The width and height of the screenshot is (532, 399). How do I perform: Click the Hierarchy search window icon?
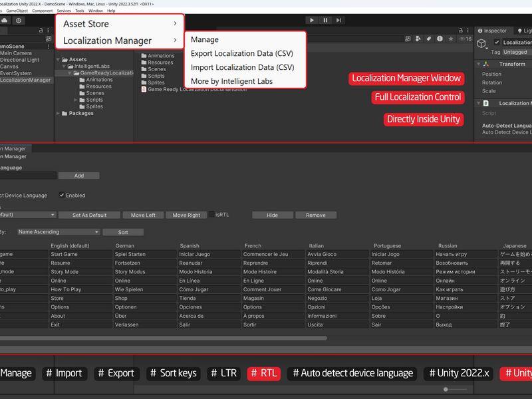click(49, 39)
